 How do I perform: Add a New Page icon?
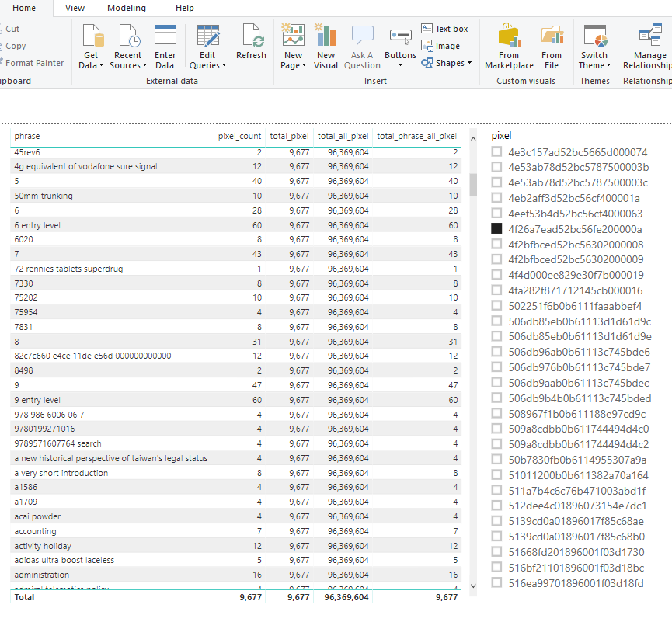[293, 35]
